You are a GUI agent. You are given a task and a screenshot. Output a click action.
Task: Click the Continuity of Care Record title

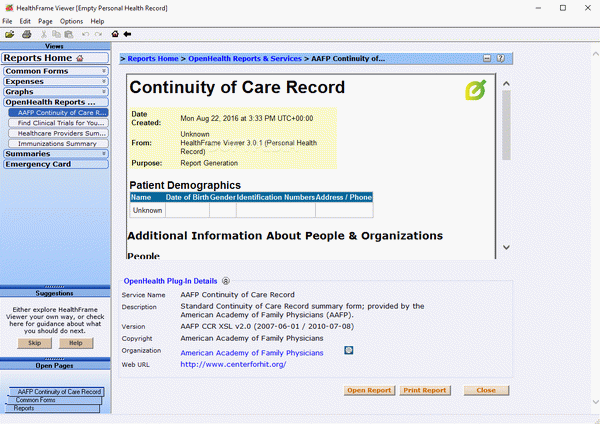pyautogui.click(x=237, y=87)
